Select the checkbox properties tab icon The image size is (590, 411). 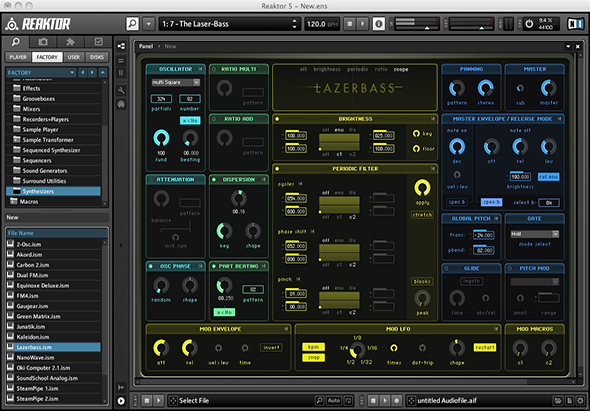point(98,42)
